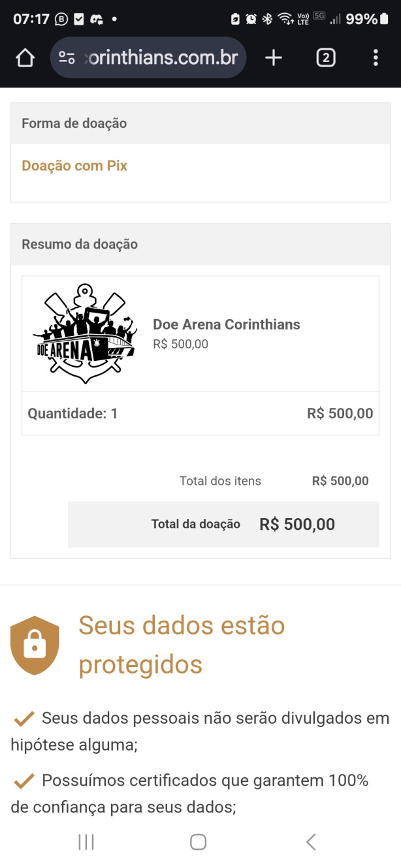The width and height of the screenshot is (401, 868).
Task: Open the tab switcher showing 2 tabs
Action: [x=325, y=57]
